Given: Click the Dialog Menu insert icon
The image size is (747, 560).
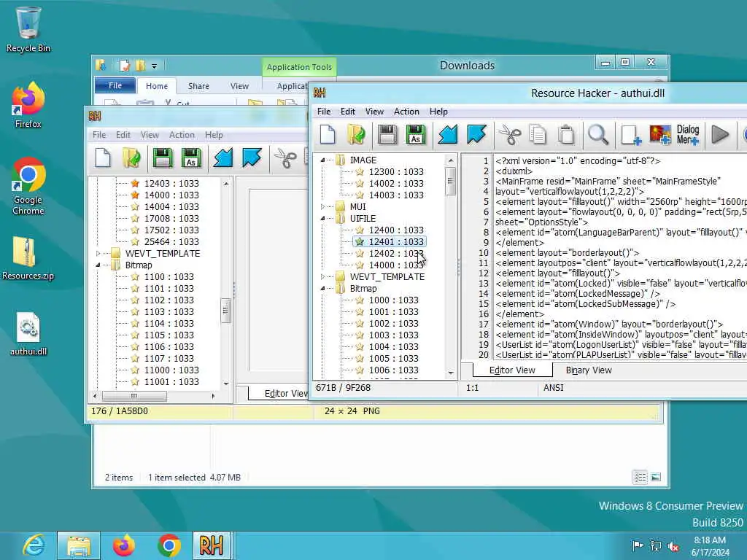Looking at the screenshot, I should click(x=688, y=135).
